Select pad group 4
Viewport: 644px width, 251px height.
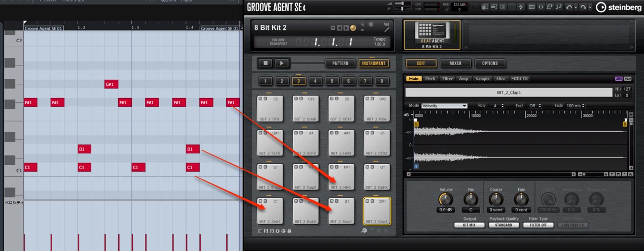[x=315, y=81]
